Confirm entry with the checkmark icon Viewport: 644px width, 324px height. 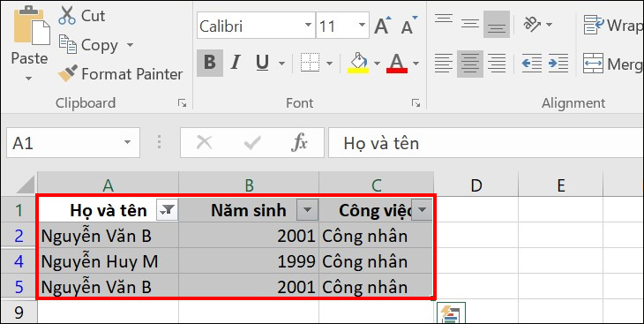click(x=251, y=143)
